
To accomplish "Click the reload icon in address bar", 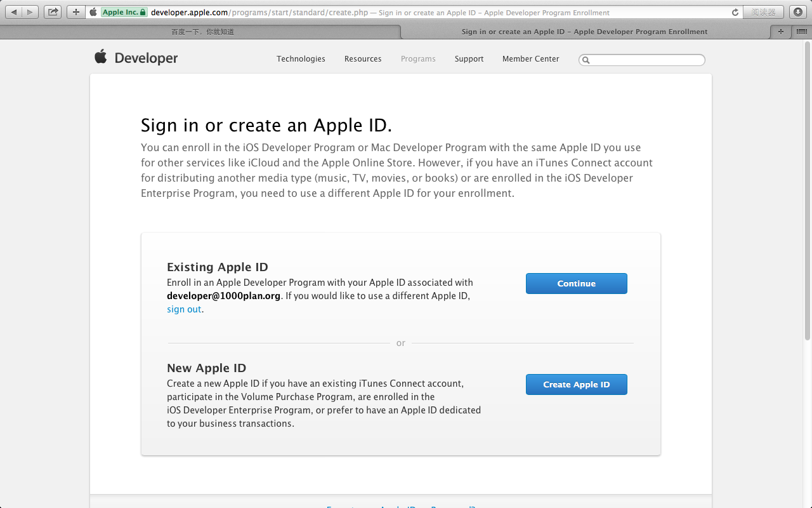I will [735, 12].
